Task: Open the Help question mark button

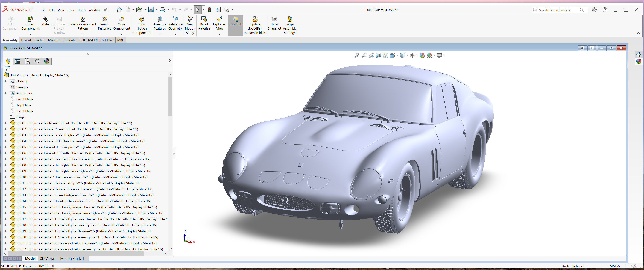Action: 605,10
